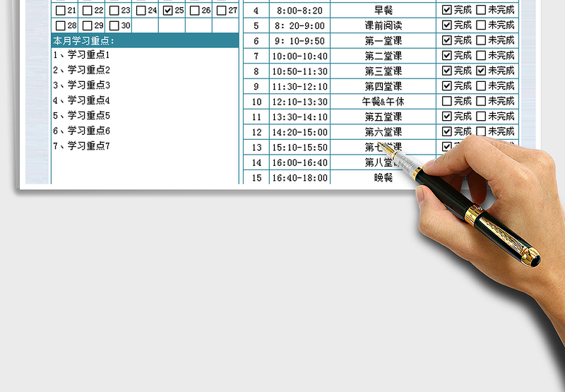Select the cell '7、学习重点7'
The width and height of the screenshot is (565, 392).
pyautogui.click(x=145, y=146)
